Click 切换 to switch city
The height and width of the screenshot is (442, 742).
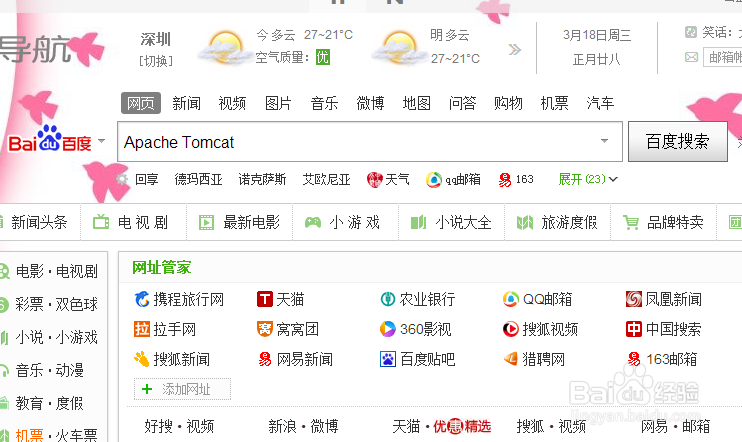[156, 61]
